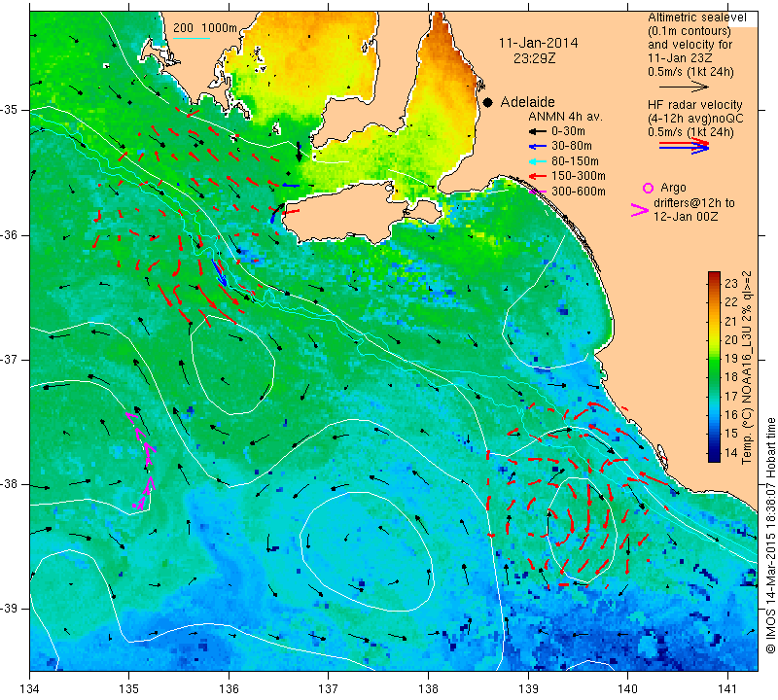Click the 'drifters@12h to' text
The width and height of the screenshot is (778, 700).
[694, 203]
